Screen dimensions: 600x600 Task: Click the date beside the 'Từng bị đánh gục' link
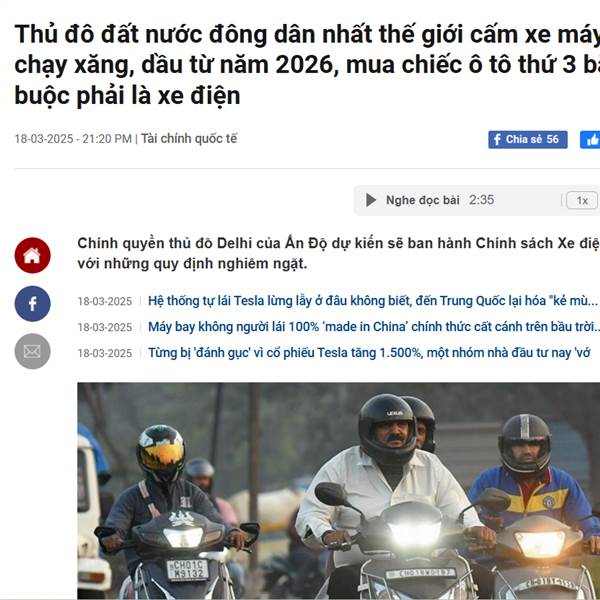(104, 353)
